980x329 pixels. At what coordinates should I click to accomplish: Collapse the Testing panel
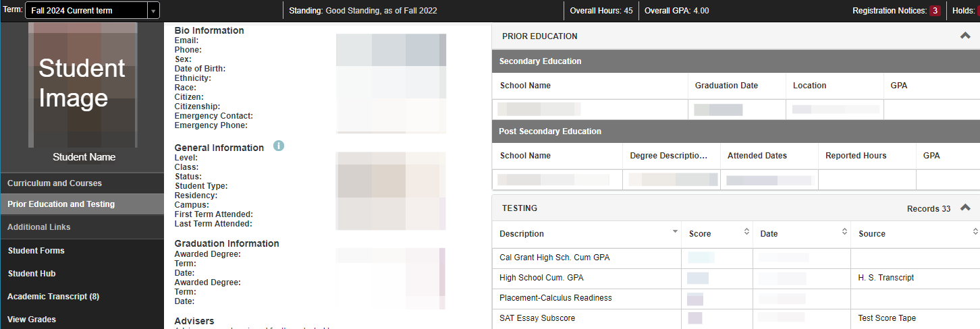point(965,208)
